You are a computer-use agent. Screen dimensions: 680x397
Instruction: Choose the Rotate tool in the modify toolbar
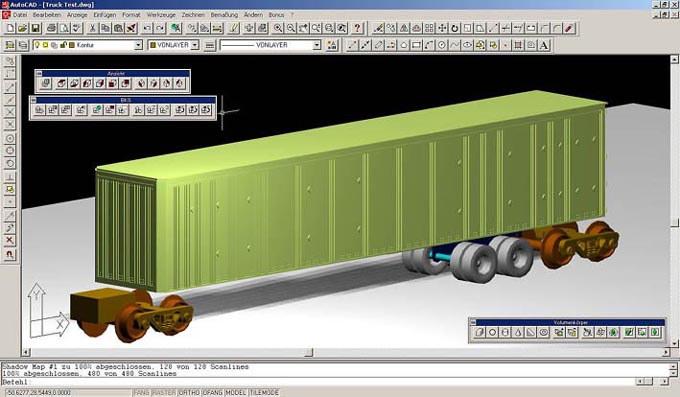[454, 29]
